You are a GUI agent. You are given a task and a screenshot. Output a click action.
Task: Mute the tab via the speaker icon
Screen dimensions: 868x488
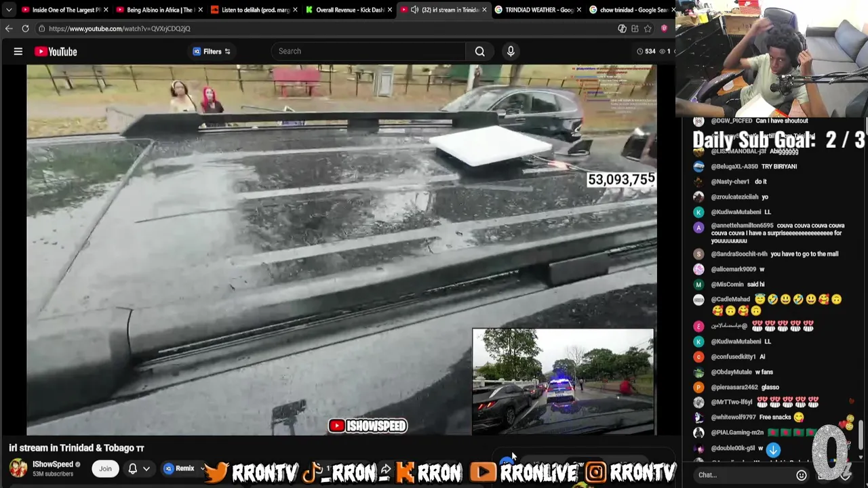[414, 9]
